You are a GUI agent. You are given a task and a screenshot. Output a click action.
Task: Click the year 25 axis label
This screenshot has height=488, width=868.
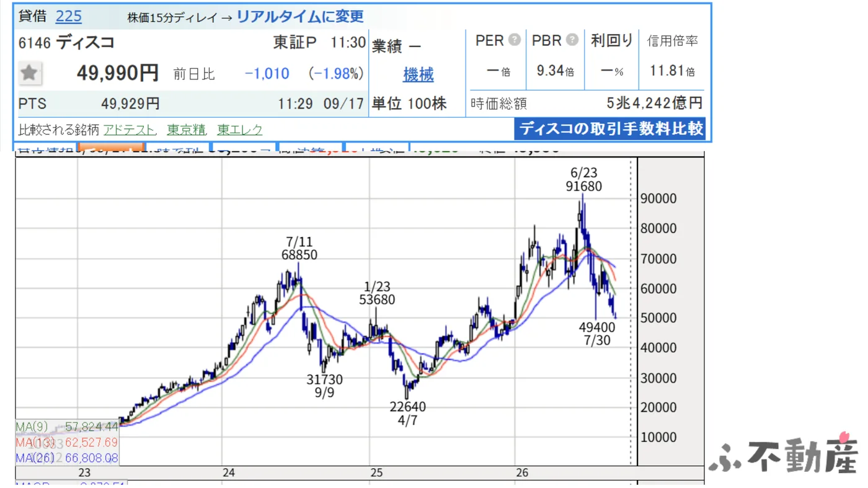pos(376,473)
